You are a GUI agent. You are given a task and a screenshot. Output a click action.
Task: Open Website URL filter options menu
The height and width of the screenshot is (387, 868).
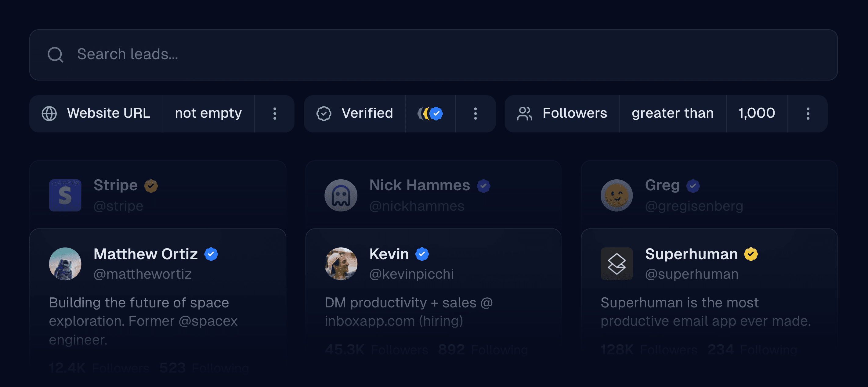(275, 113)
